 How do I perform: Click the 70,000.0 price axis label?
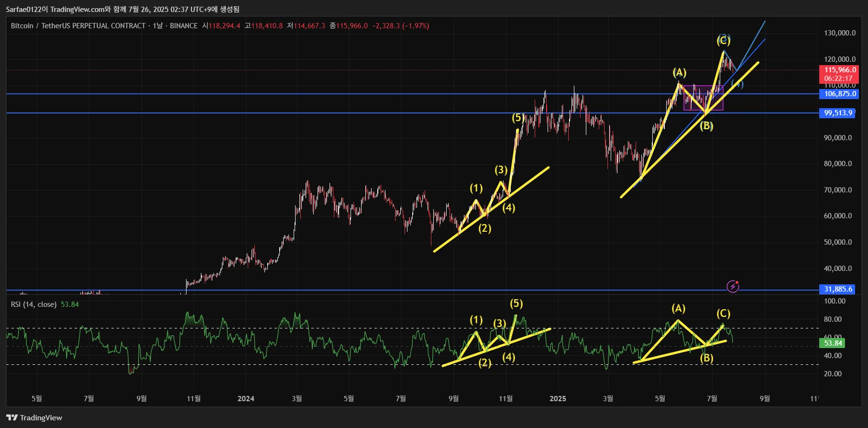(x=838, y=190)
